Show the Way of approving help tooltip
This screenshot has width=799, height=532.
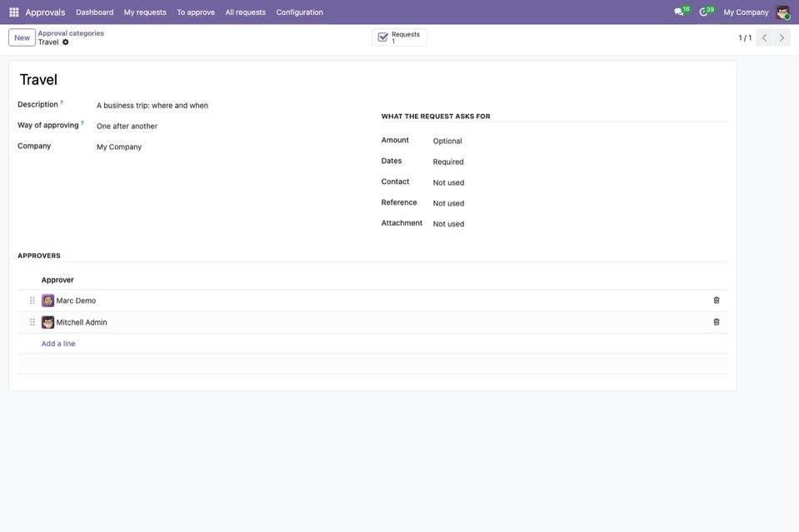(82, 122)
